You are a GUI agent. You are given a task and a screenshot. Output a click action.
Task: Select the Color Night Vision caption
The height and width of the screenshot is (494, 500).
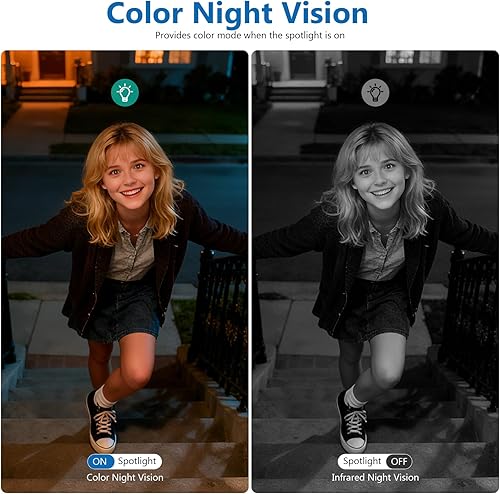[x=125, y=478]
